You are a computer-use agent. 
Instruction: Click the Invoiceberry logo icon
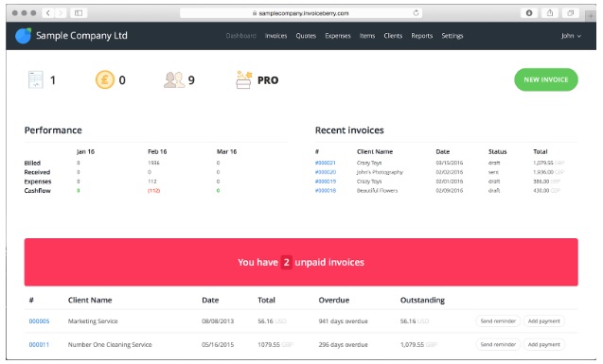click(23, 36)
